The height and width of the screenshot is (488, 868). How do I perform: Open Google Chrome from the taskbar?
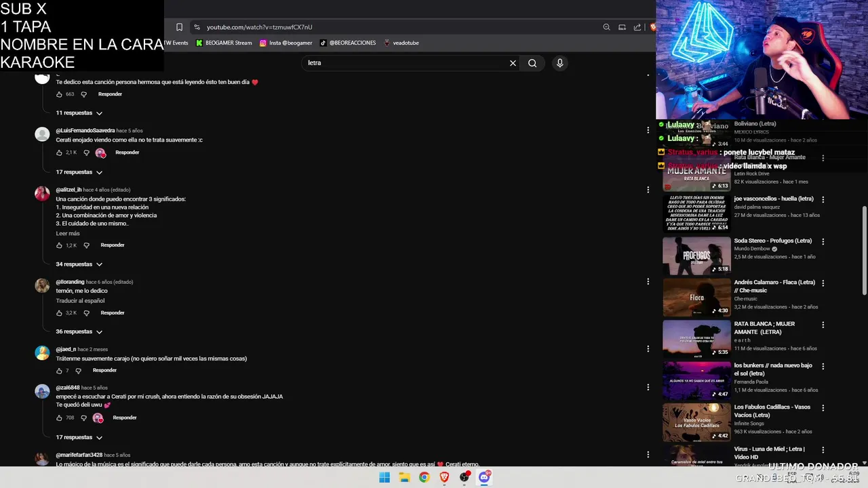424,477
